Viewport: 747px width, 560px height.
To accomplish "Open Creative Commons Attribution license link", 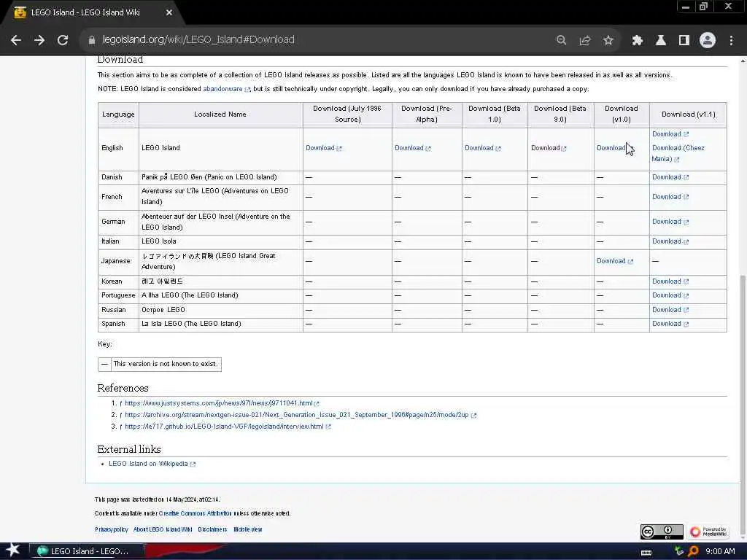I will click(x=195, y=514).
